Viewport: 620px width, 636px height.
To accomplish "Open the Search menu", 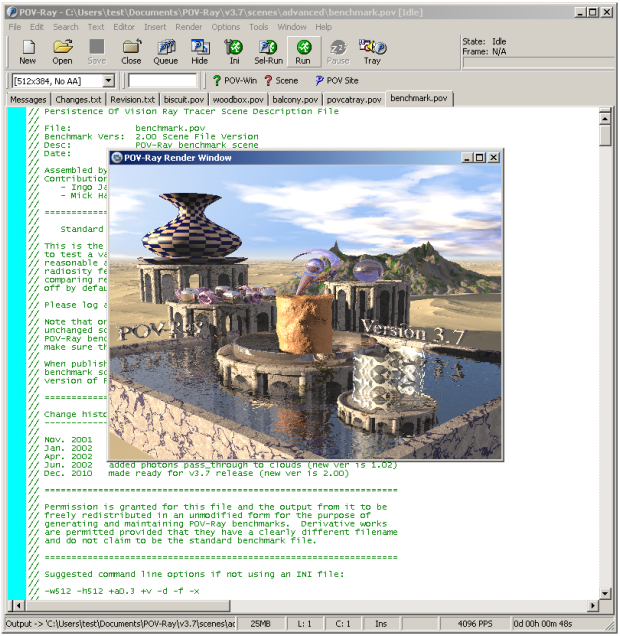I will coord(66,27).
